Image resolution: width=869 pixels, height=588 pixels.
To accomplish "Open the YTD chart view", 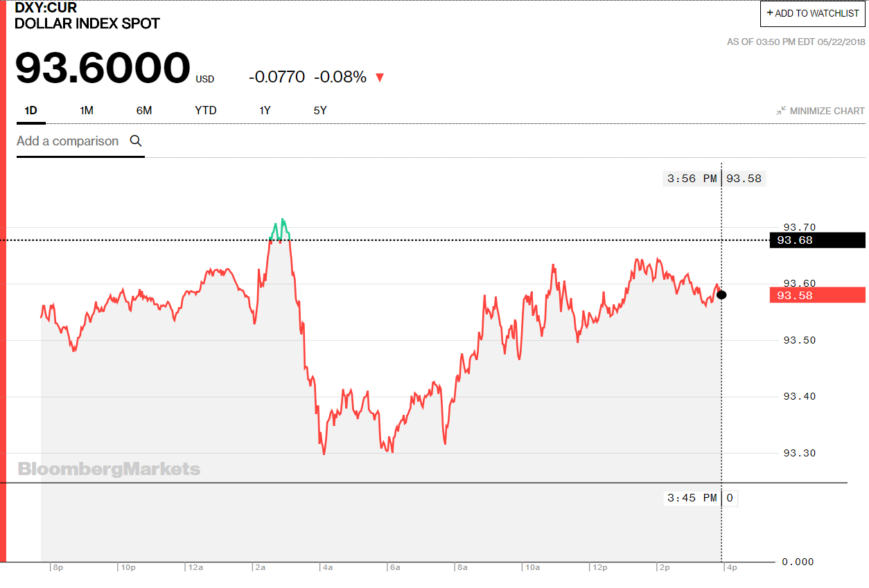I will point(206,110).
